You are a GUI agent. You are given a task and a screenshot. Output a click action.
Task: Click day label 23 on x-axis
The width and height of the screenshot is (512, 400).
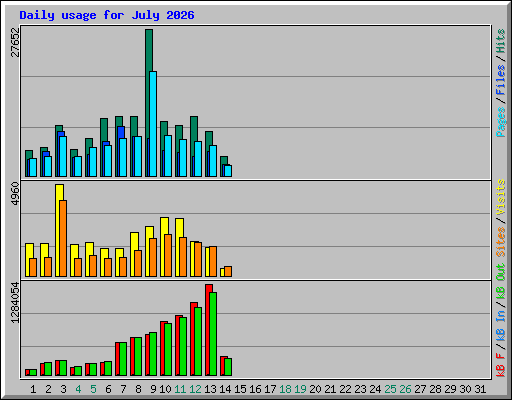pos(360,389)
